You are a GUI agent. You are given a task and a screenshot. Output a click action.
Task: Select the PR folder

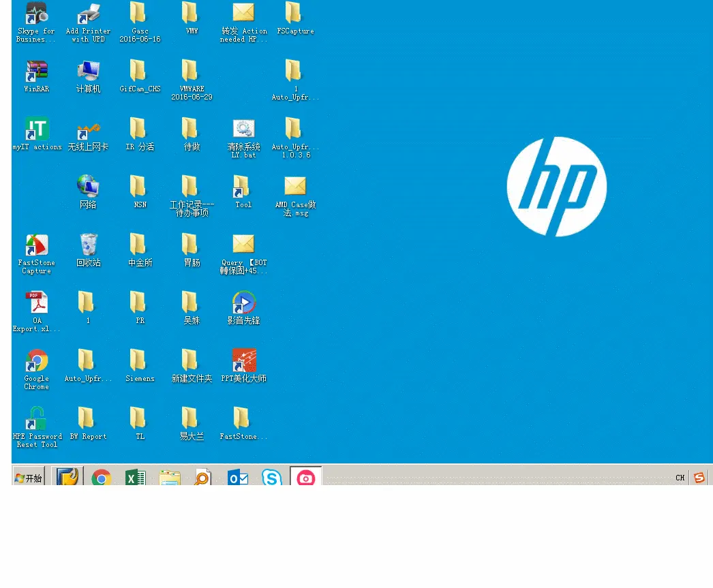140,308
